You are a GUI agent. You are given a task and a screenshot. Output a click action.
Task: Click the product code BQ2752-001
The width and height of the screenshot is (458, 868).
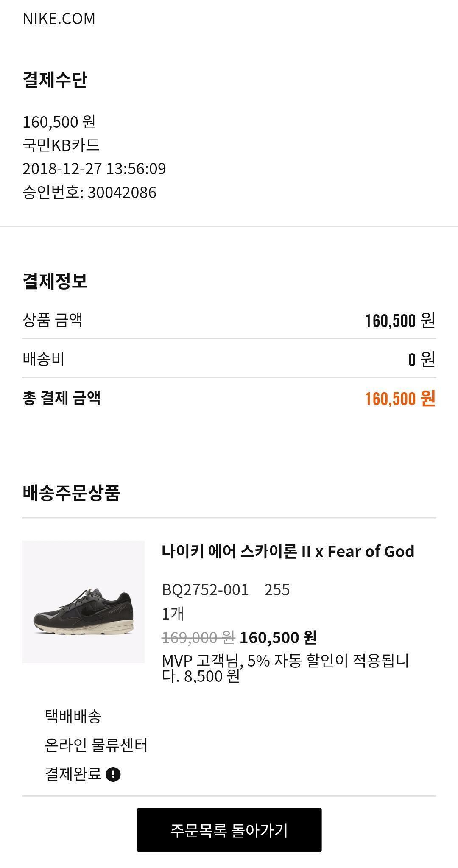[x=205, y=590]
